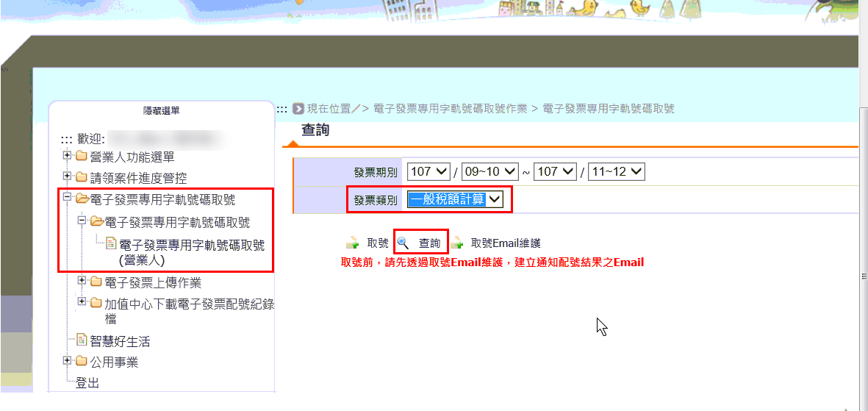The height and width of the screenshot is (411, 868).
Task: Expand the 公用事業 tree node
Action: coord(68,360)
